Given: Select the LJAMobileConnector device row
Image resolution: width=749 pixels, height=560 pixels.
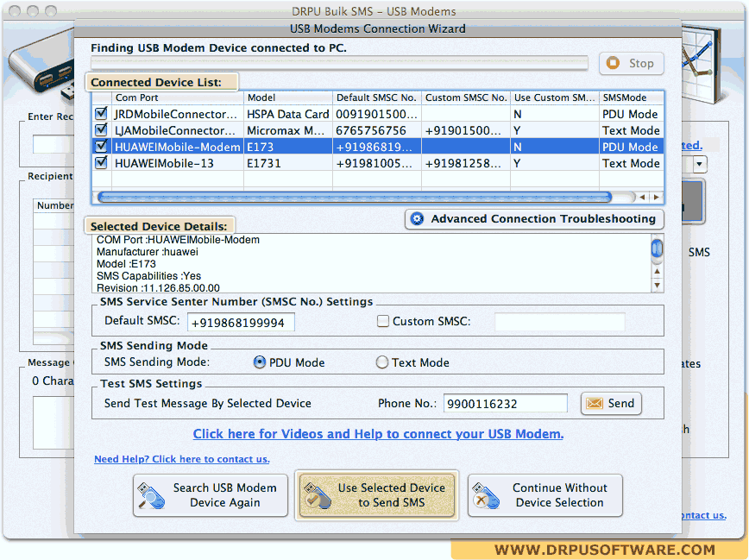Looking at the screenshot, I should pyautogui.click(x=377, y=130).
